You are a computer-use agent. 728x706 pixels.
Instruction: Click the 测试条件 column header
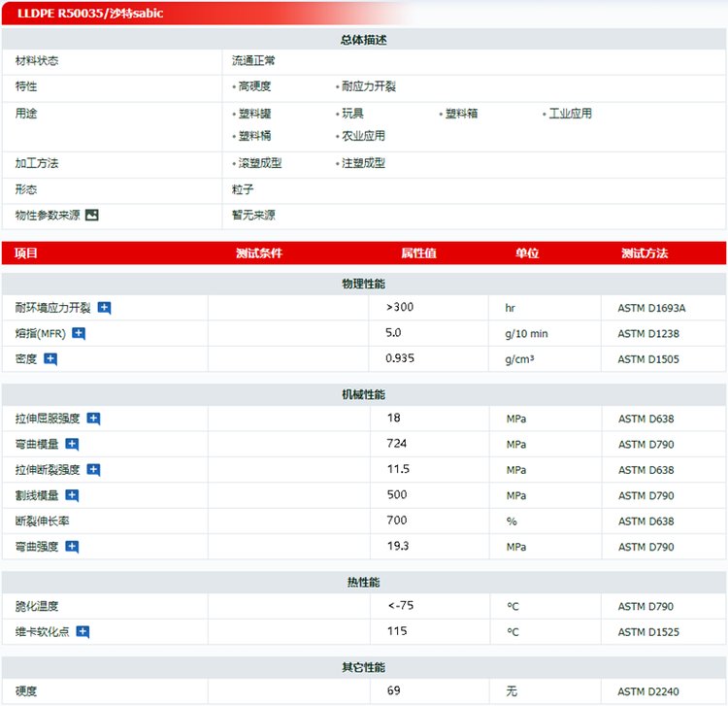(259, 253)
